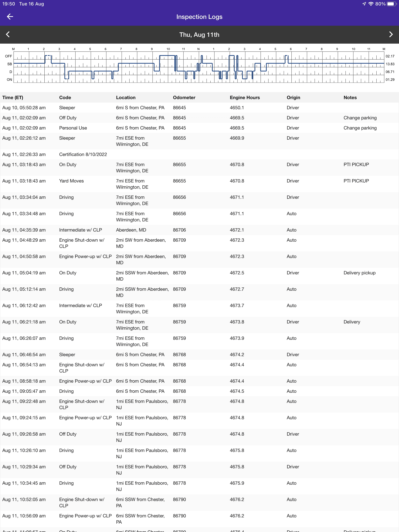The width and height of the screenshot is (399, 532).
Task: Advance to the next day using the right chevron
Action: coord(391,34)
